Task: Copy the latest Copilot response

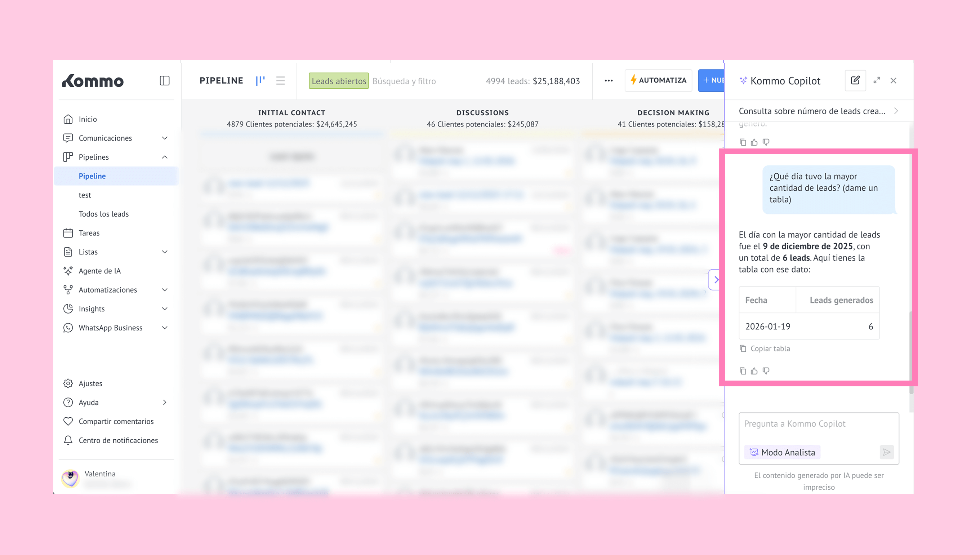Action: pyautogui.click(x=743, y=371)
